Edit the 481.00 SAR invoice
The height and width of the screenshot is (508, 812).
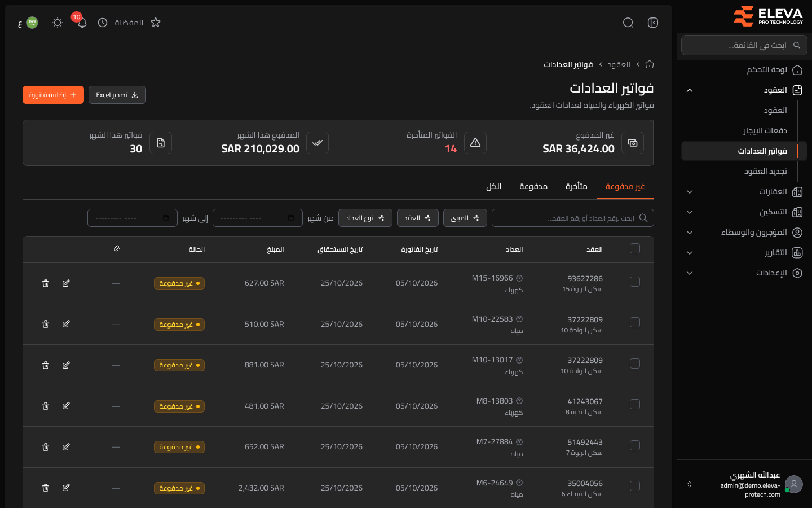tap(66, 406)
